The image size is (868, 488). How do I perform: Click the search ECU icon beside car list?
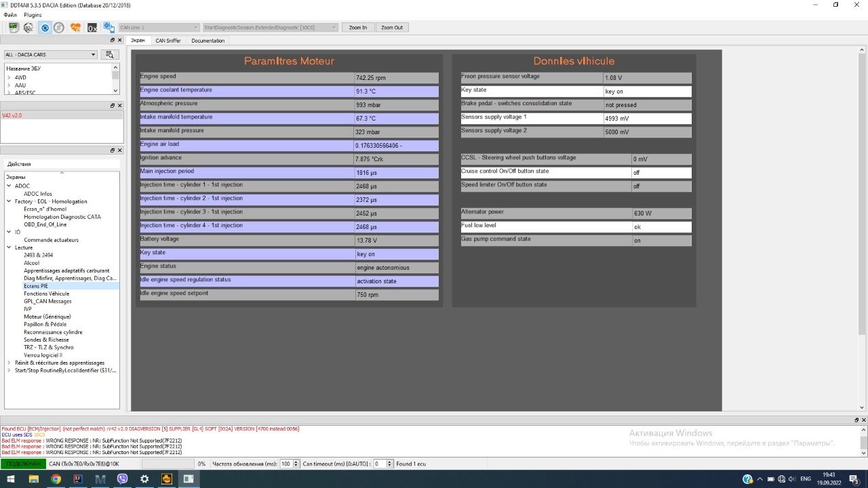110,55
